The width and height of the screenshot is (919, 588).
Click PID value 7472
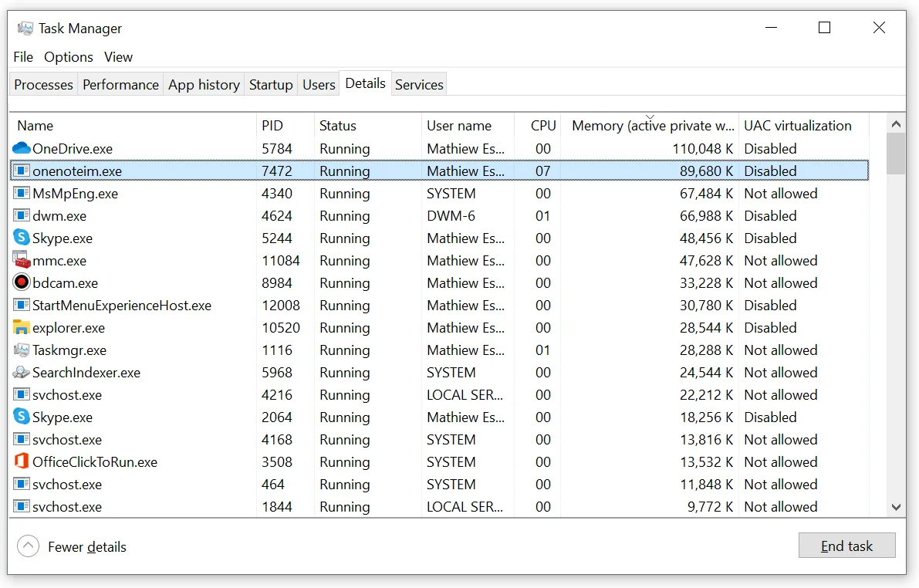point(277,171)
